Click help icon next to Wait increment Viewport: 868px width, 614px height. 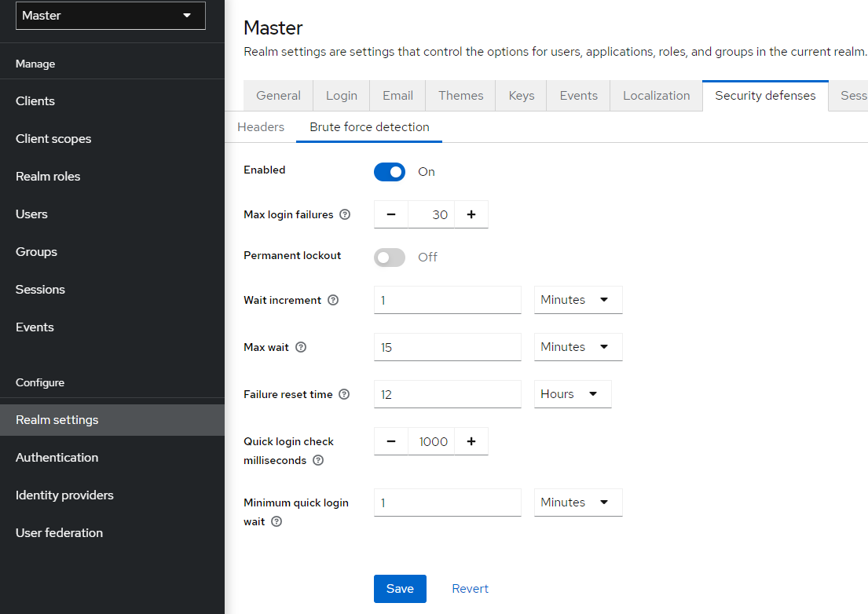[333, 300]
